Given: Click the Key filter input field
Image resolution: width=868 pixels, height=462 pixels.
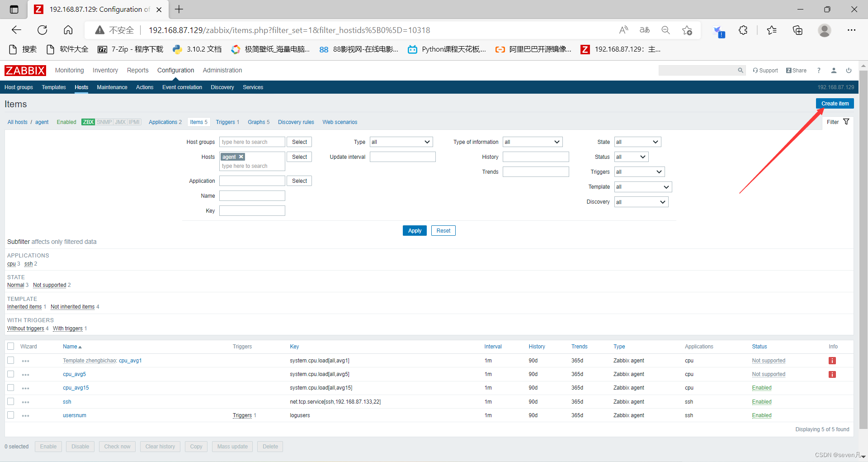Looking at the screenshot, I should coord(252,211).
